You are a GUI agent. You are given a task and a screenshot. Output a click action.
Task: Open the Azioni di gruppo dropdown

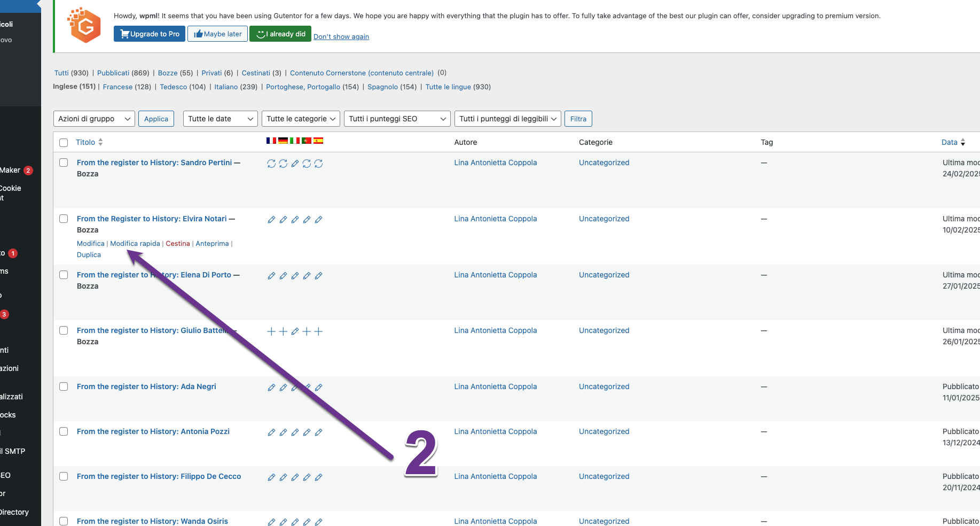tap(94, 119)
